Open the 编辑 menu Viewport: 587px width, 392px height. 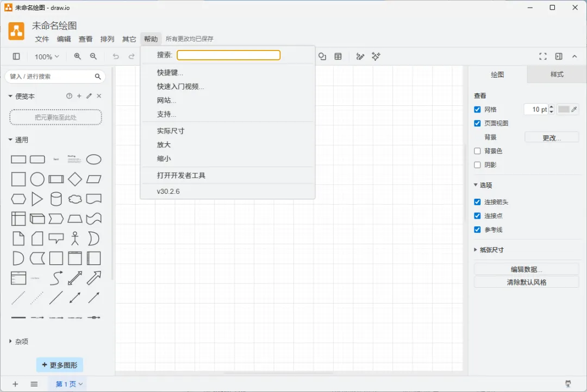pos(64,39)
